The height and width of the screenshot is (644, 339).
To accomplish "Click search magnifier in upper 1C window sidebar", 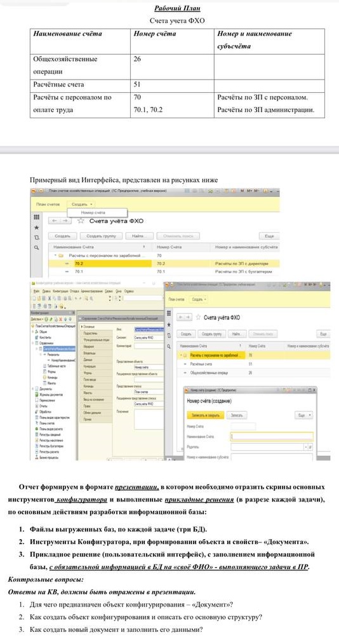I will (x=36, y=248).
